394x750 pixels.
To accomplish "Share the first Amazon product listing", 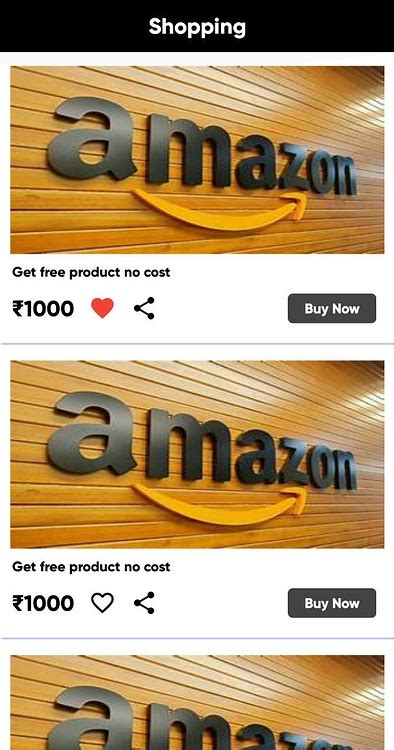I will [144, 308].
